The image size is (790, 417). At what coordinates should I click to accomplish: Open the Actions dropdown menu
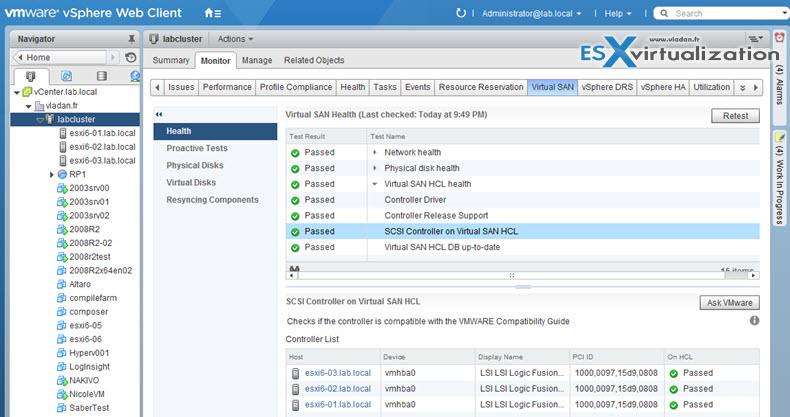(235, 39)
